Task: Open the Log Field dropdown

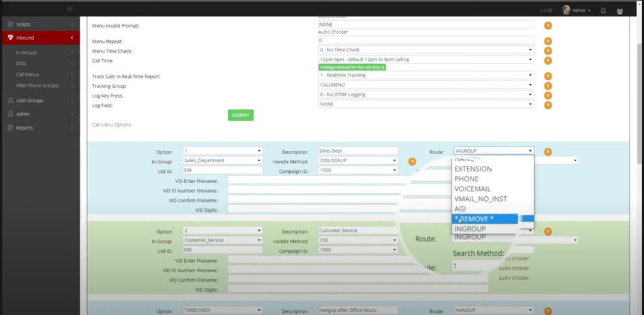Action: [x=426, y=104]
